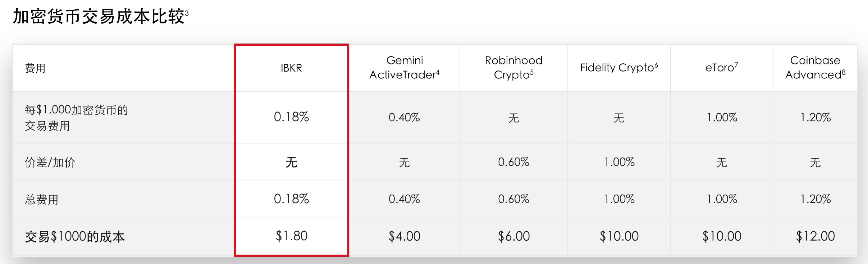The image size is (868, 264).
Task: Click IBKR's $1.80 cost cell
Action: pos(291,236)
